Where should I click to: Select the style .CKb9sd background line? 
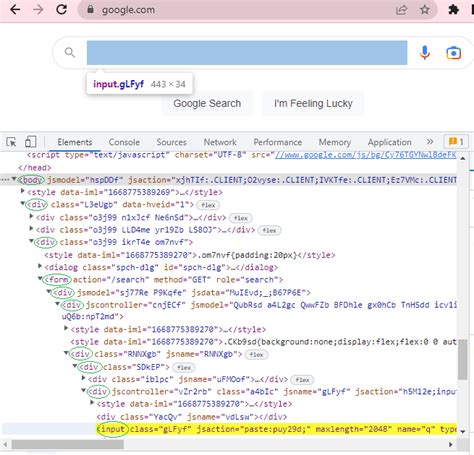pyautogui.click(x=263, y=342)
